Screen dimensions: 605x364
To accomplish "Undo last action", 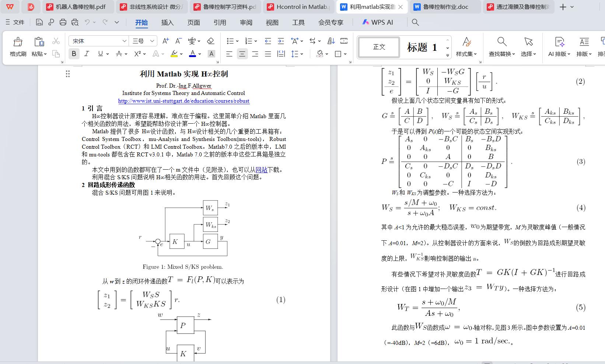I will (87, 22).
